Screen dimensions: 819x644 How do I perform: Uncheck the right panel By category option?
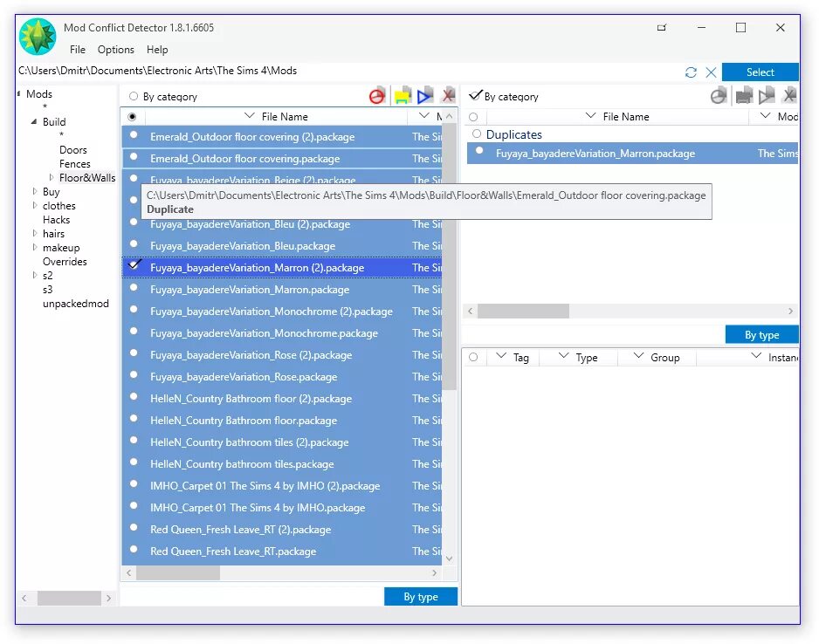point(475,95)
